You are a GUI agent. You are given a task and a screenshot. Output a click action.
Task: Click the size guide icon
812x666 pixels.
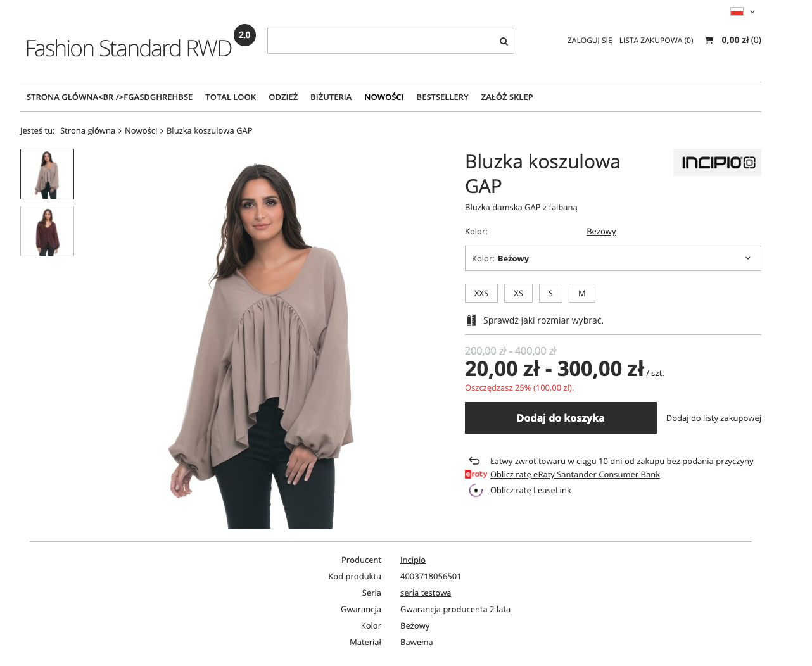pyautogui.click(x=471, y=320)
